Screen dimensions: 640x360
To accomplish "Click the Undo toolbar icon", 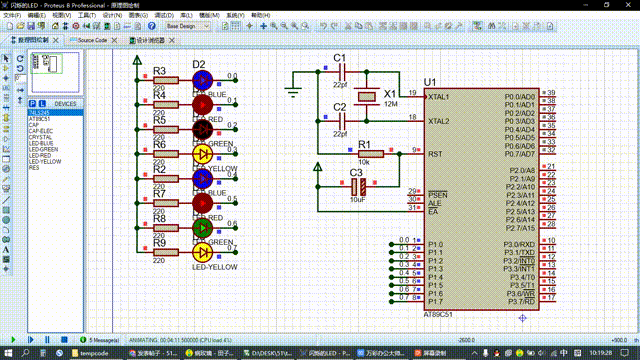I will pos(323,26).
